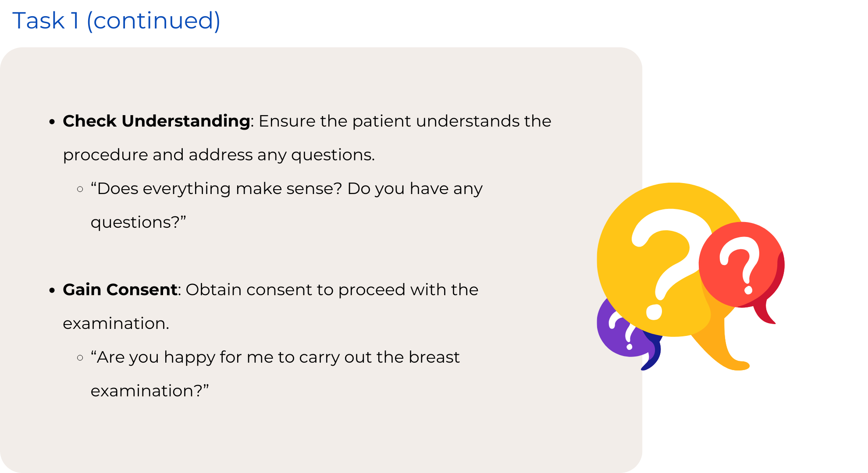Click the hollow sub-bullet before 'Are you happy'
This screenshot has height=473, width=868.
point(80,358)
